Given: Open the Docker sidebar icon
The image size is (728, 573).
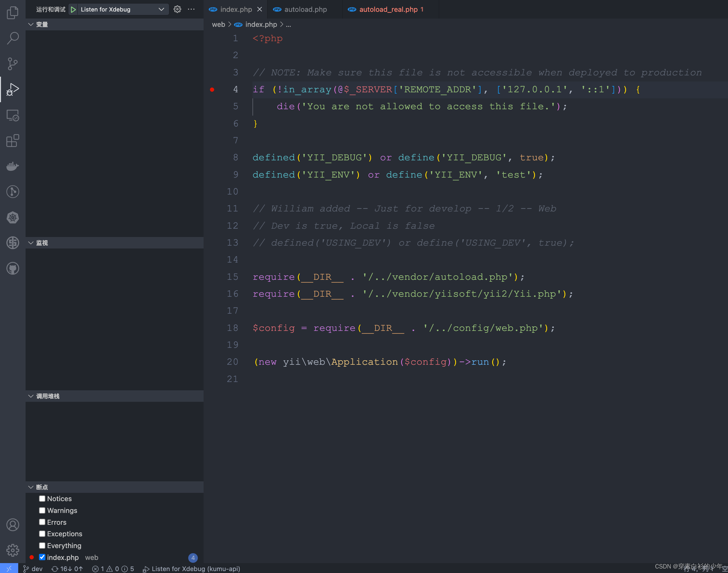Looking at the screenshot, I should (12, 166).
